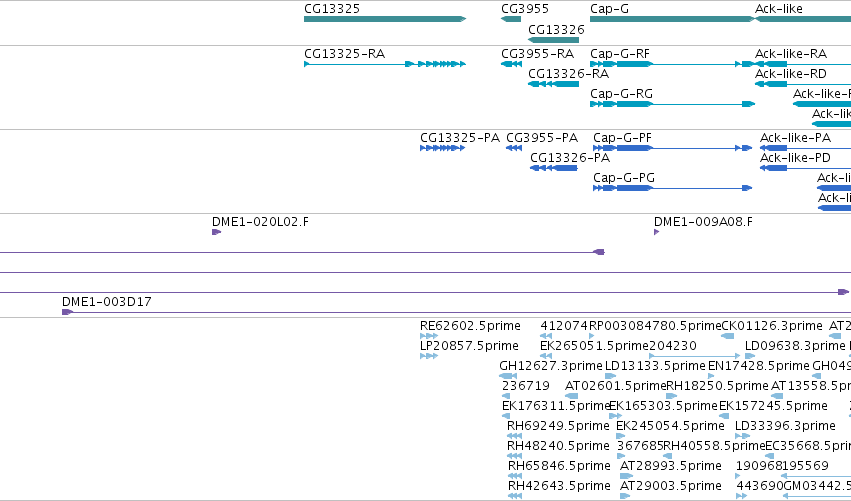Select the AT29003.5prime EST
Viewport: 851px width, 501px height.
[x=625, y=496]
